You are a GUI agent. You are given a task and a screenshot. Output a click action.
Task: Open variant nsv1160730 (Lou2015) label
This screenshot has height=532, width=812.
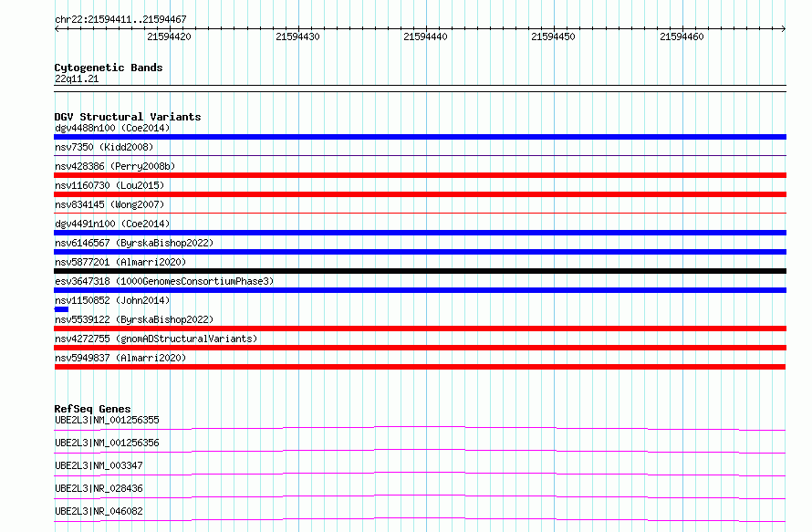point(109,185)
